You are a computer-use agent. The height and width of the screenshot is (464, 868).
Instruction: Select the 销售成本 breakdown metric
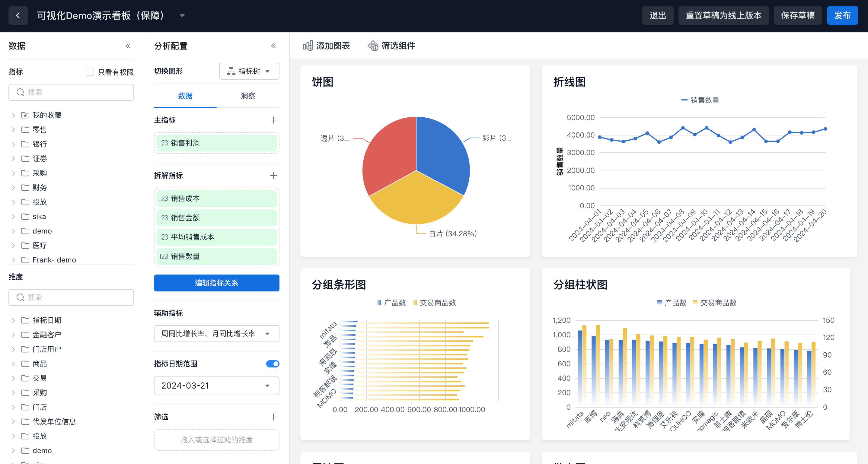click(217, 199)
